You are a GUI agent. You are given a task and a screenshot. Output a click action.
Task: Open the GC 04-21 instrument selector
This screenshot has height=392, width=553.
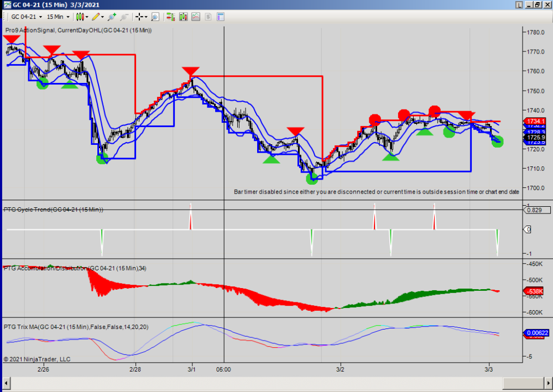pyautogui.click(x=27, y=17)
